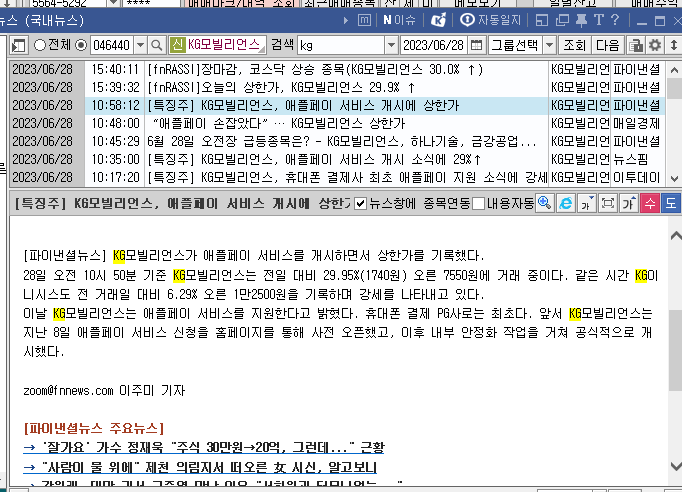This screenshot has width=682, height=492.
Task: Select news row 애플페이 서비스 개시에 상한가
Action: pyautogui.click(x=336, y=105)
